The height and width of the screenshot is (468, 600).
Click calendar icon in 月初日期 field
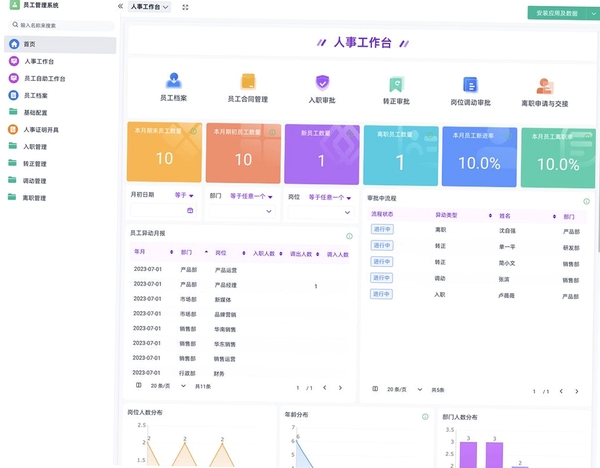[x=190, y=210]
